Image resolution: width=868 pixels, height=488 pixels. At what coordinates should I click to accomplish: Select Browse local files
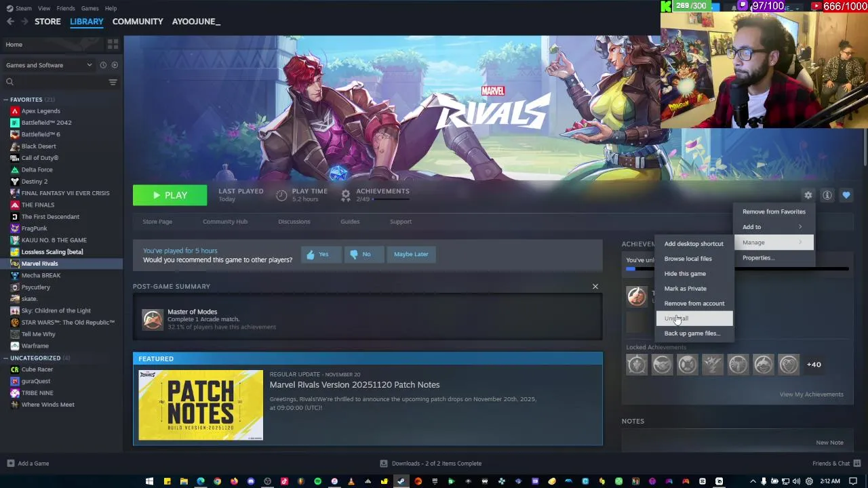694,259
